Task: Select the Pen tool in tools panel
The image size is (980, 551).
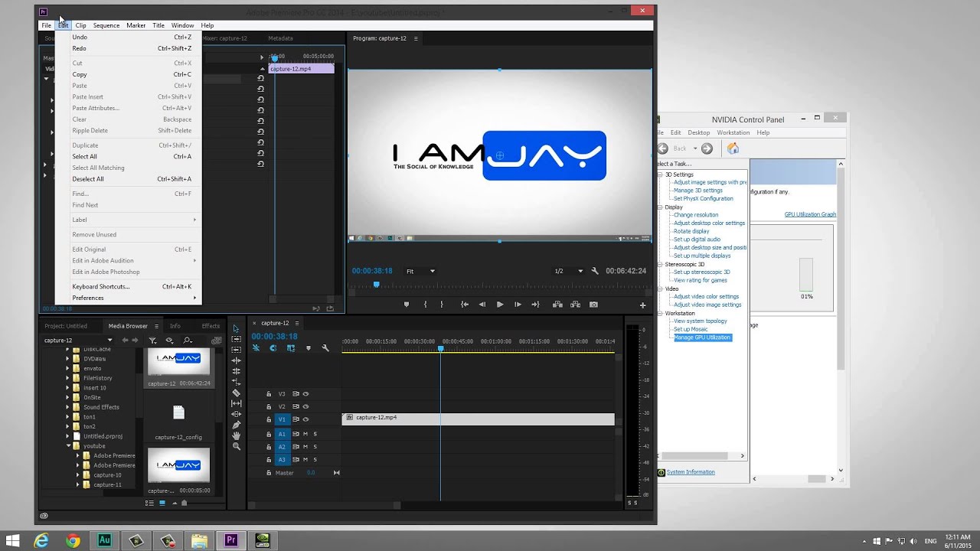Action: click(x=236, y=425)
